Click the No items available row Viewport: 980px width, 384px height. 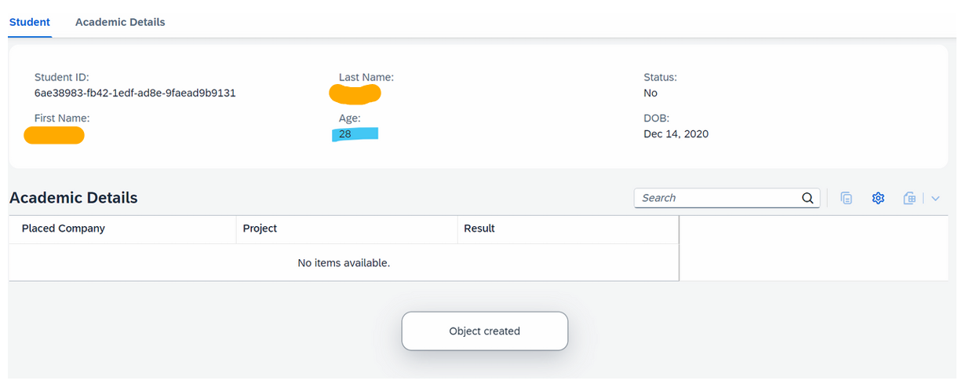344,262
